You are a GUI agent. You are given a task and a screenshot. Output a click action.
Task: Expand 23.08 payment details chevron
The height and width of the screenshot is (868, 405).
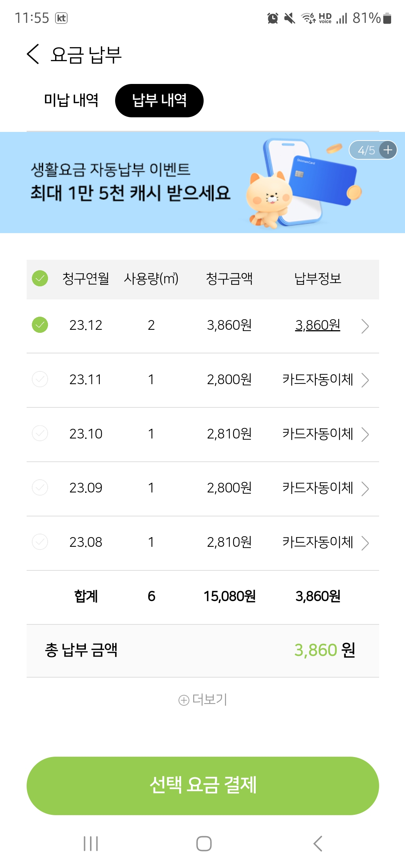click(x=365, y=543)
